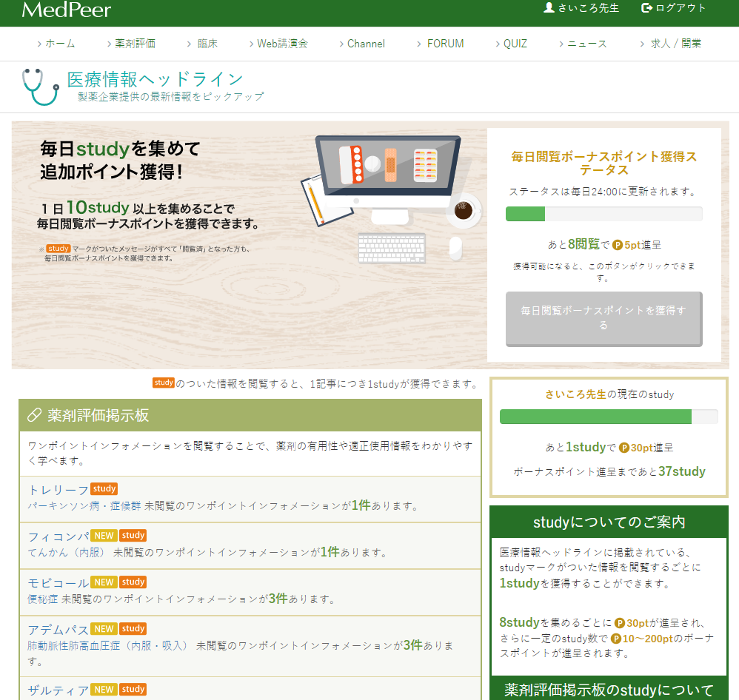Click the 毎日閲覧ボーナスポイントを獲得する button

point(603,318)
